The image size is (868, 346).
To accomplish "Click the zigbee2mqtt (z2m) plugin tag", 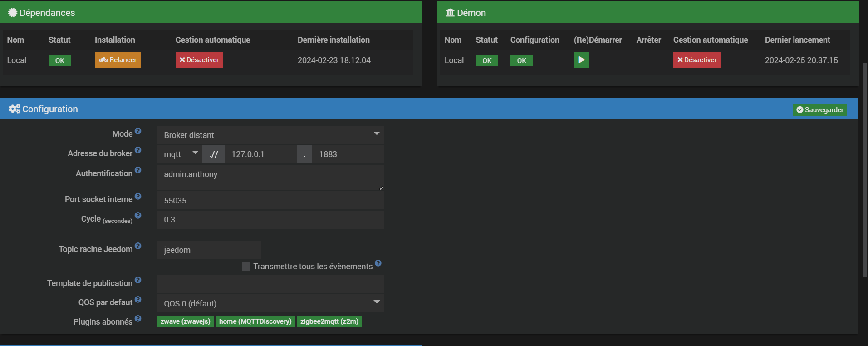I will [x=329, y=321].
